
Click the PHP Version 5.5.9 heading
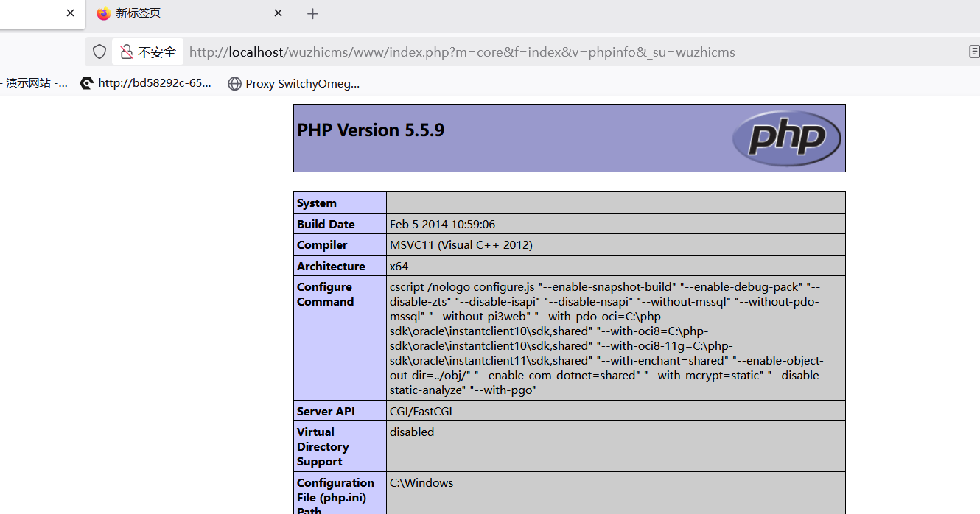(371, 130)
